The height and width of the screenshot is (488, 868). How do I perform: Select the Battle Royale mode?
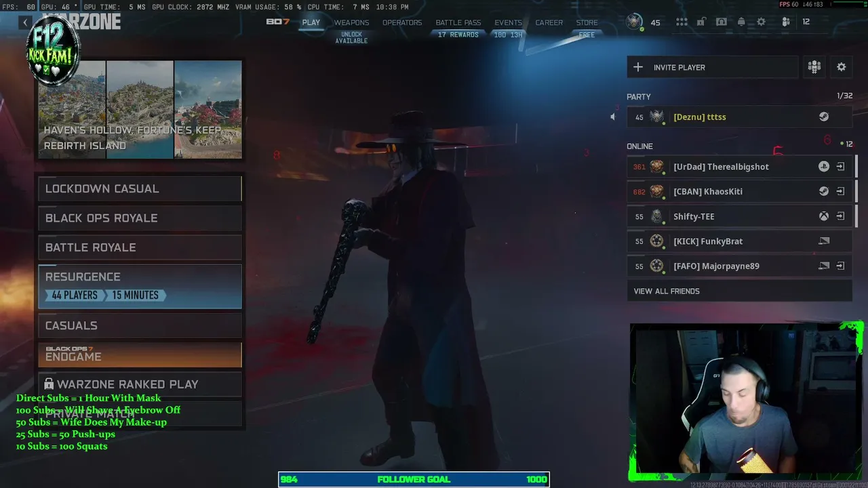(140, 247)
